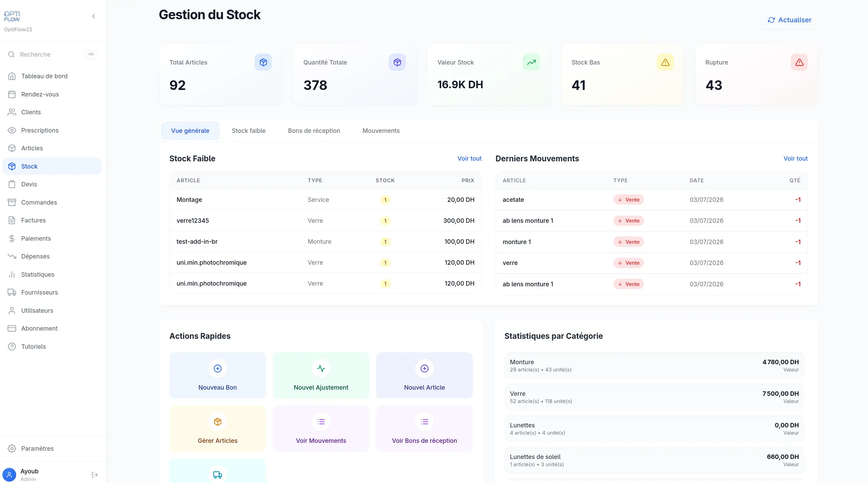
Task: Collapse the sidebar with the chevron arrow
Action: (x=93, y=16)
